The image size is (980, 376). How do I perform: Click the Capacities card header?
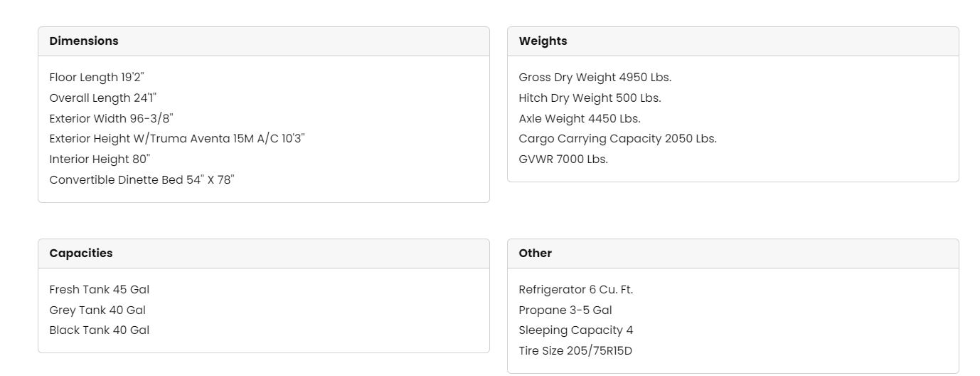[x=263, y=254]
